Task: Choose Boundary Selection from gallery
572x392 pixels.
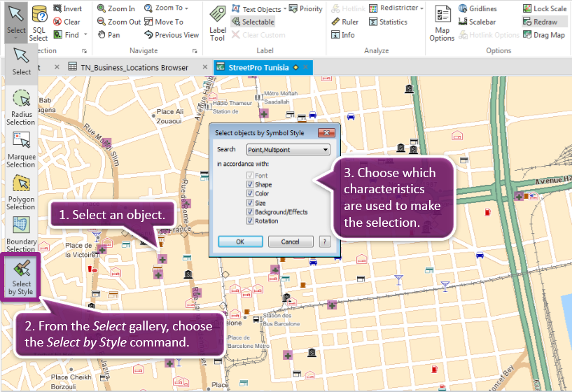Action: (x=21, y=234)
